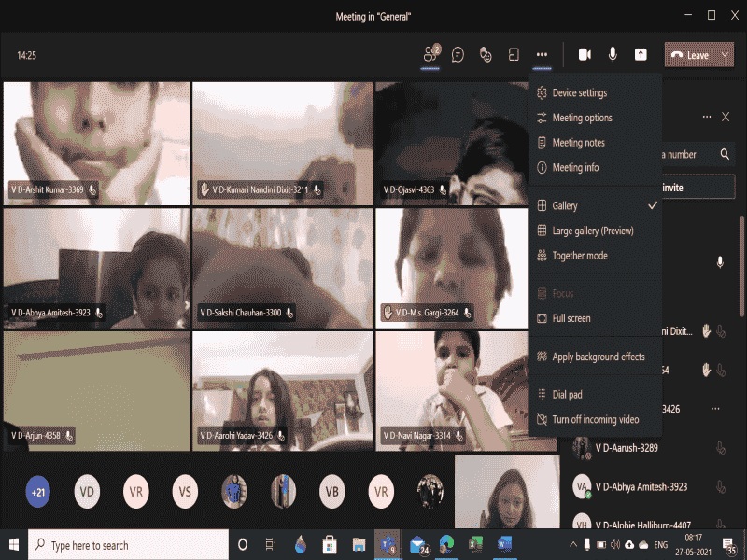The image size is (747, 560).
Task: Open the meeting chat icon
Action: (458, 55)
